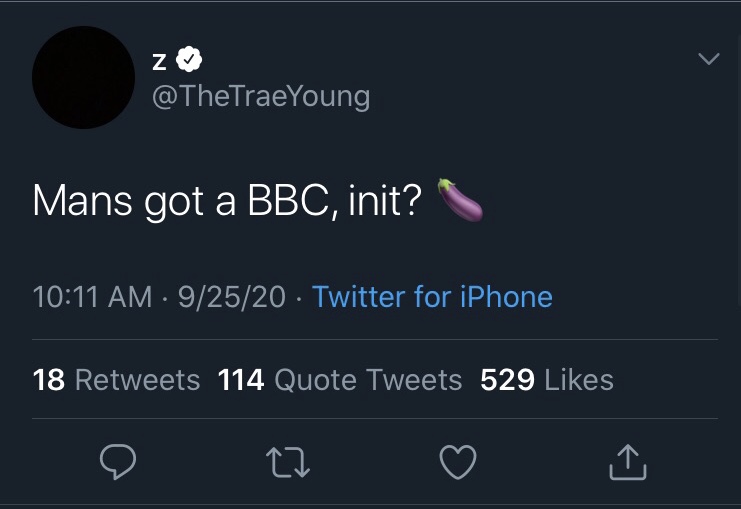Click the "Retweets" label text

[x=138, y=380]
